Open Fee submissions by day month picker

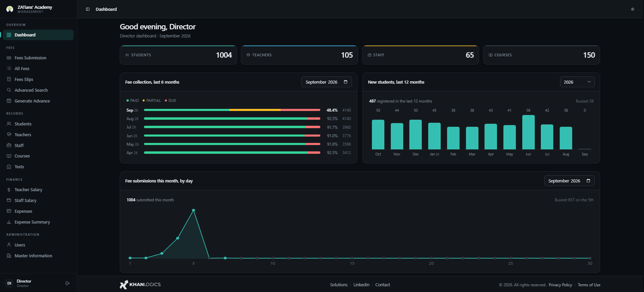click(569, 181)
